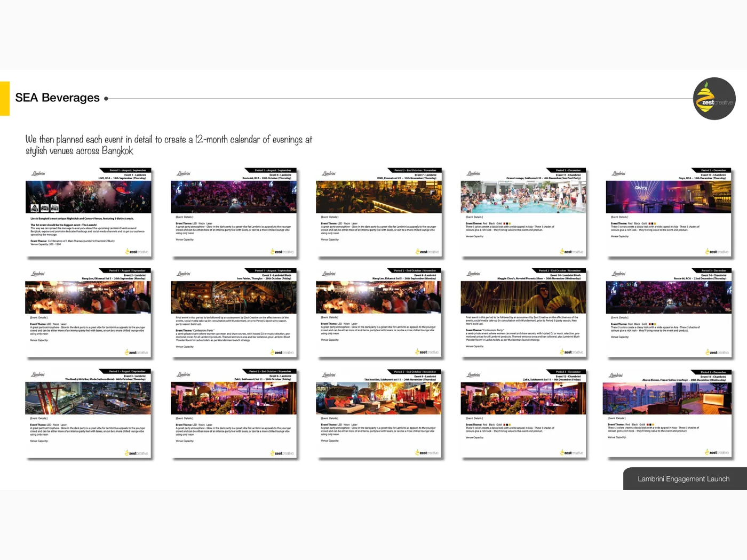Click the Zest Creative round logo
Image resolution: width=747 pixels, height=560 pixels.
(714, 99)
